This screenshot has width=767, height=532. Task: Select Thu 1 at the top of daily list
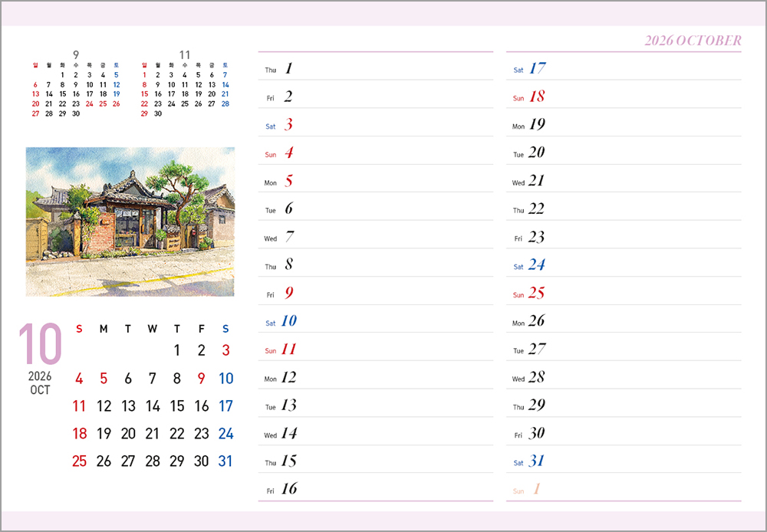(281, 68)
